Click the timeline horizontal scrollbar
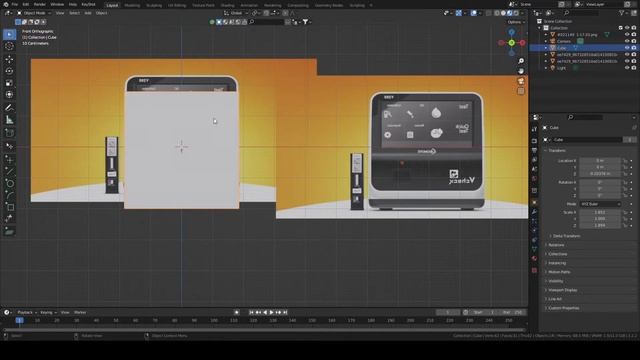Image resolution: width=640 pixels, height=360 pixels. (x=264, y=330)
